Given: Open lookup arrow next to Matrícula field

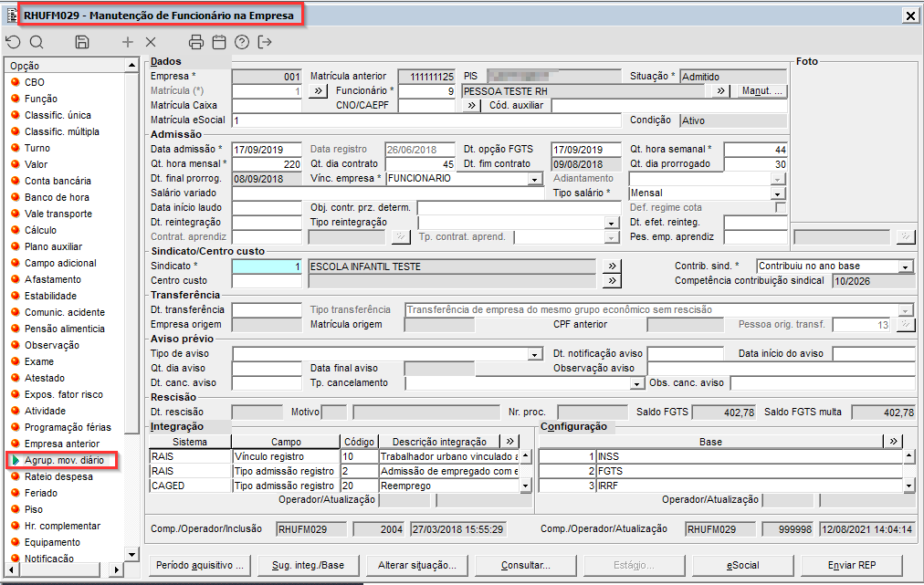Looking at the screenshot, I should coord(319,91).
